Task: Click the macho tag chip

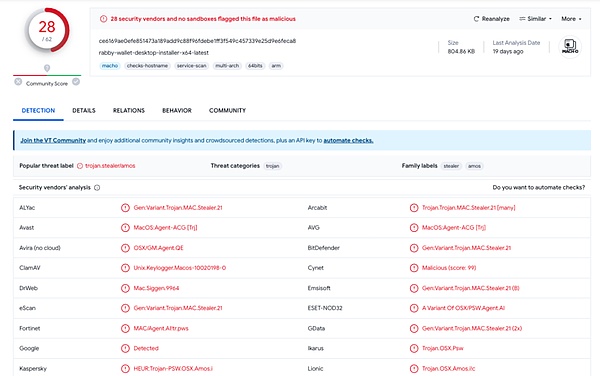Action: coord(110,66)
